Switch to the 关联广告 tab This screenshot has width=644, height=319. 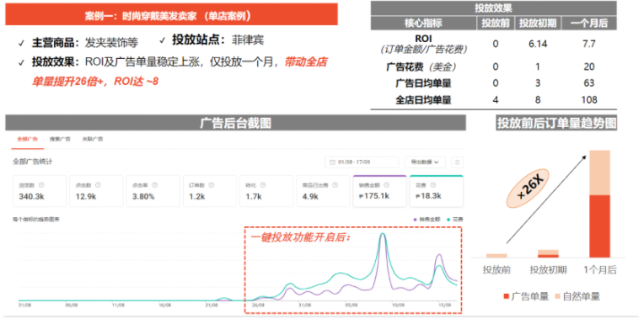93,139
